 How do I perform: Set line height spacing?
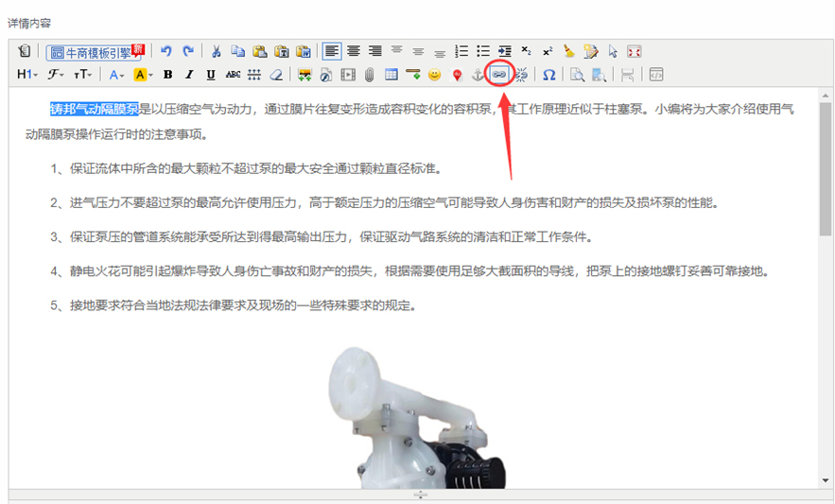(254, 75)
